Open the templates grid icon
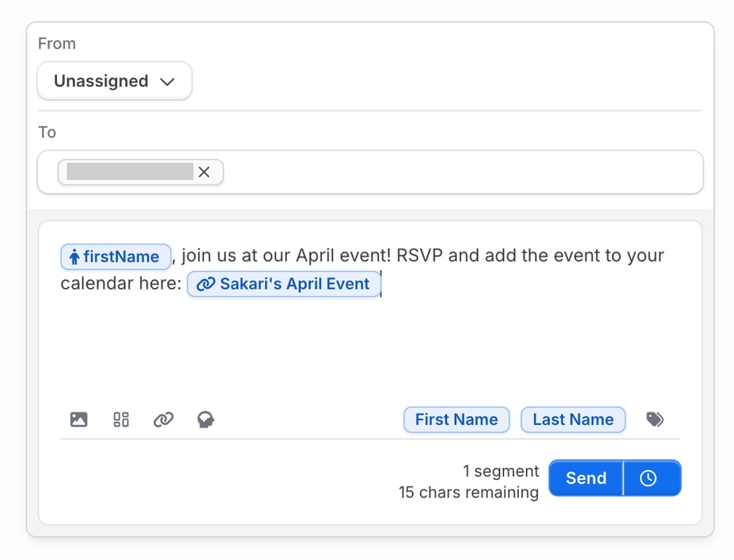The height and width of the screenshot is (560, 734). click(120, 419)
